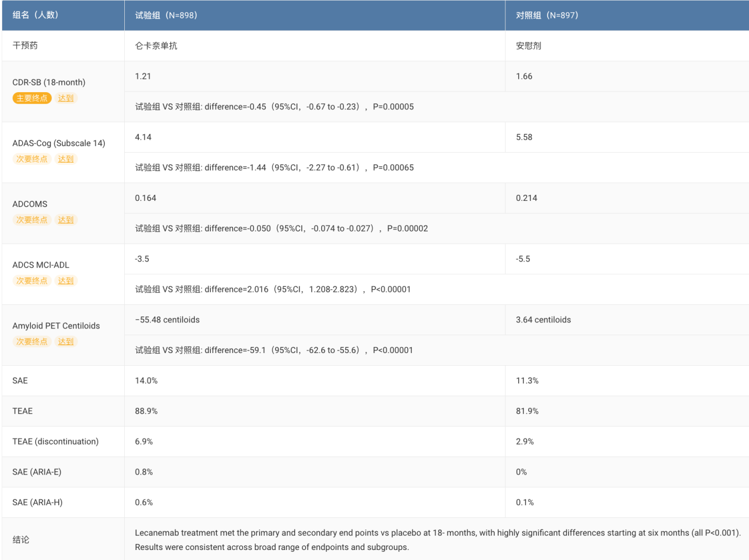Click the Lecanemab conclusion text paragraph
This screenshot has width=749, height=560.
pos(437,539)
